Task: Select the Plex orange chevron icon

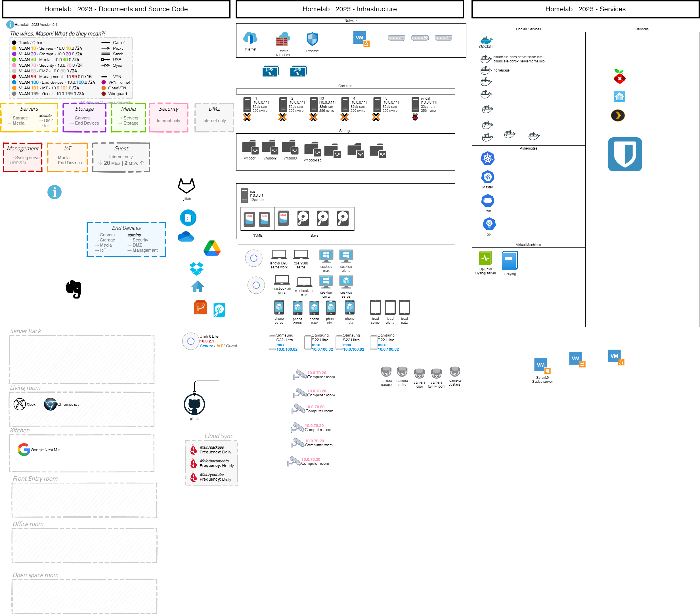Action: coord(618,116)
